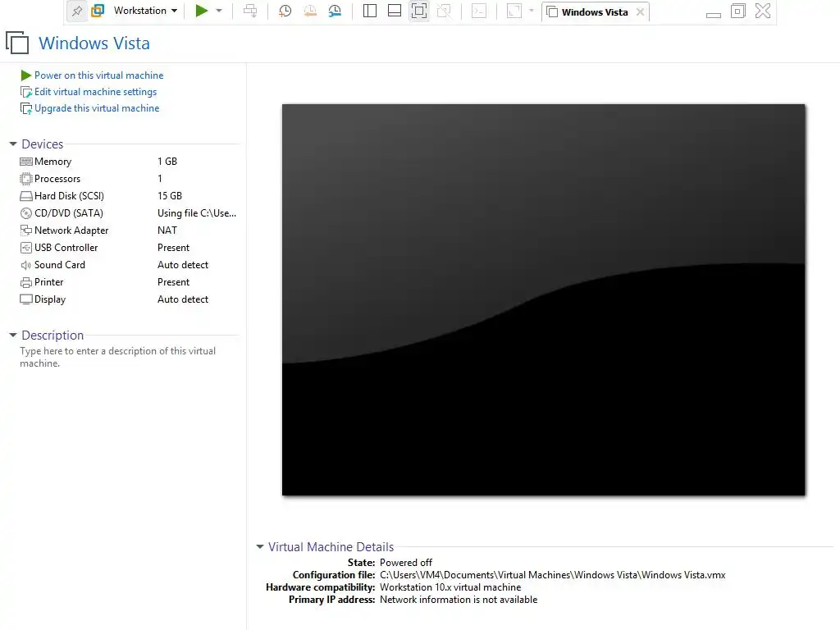The image size is (840, 630).
Task: Close the Windows Vista tab
Action: tap(640, 11)
